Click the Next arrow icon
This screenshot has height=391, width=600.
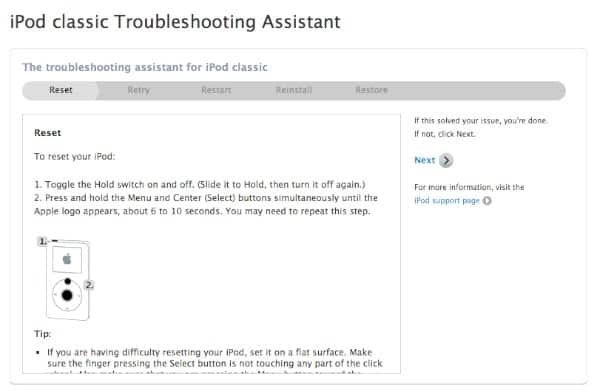pyautogui.click(x=446, y=161)
